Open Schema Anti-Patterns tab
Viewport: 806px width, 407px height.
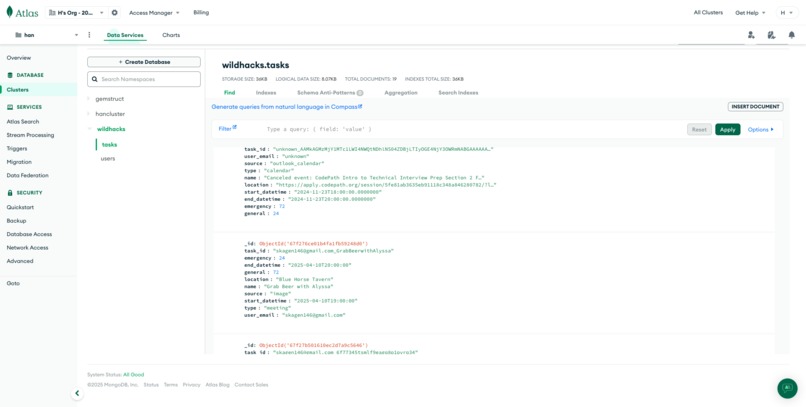click(x=326, y=92)
